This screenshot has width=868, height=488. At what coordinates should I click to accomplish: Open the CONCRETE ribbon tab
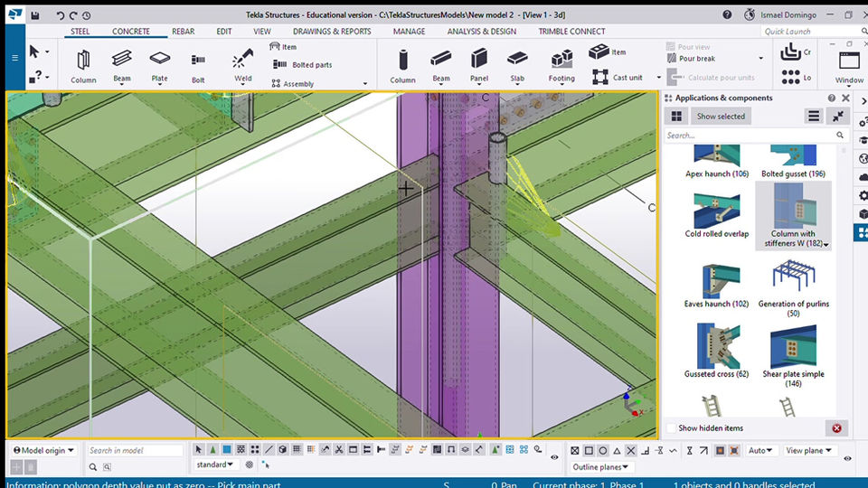[130, 32]
